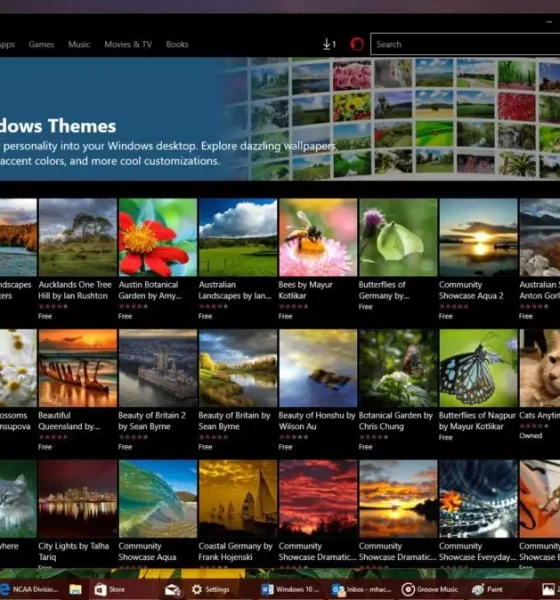Viewport: 560px width, 600px height.
Task: Open Community Showcase Aqua wave thumbnail
Action: pos(158,499)
